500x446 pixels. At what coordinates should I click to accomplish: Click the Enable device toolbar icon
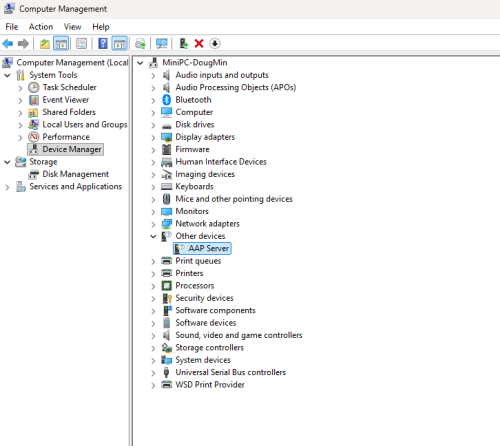coord(184,44)
